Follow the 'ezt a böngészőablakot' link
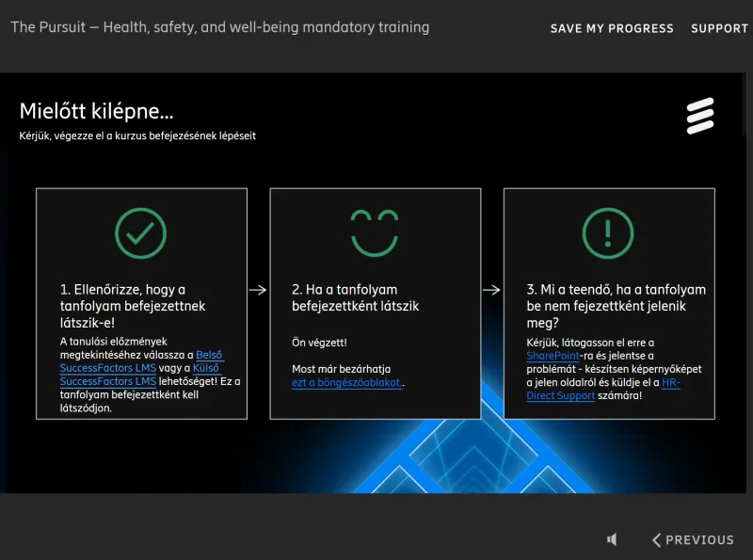 [x=346, y=383]
